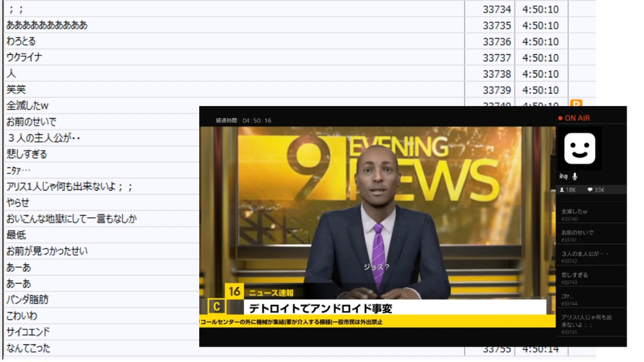This screenshot has width=644, height=362.
Task: Click comment number cell 33734
Action: 490,9
